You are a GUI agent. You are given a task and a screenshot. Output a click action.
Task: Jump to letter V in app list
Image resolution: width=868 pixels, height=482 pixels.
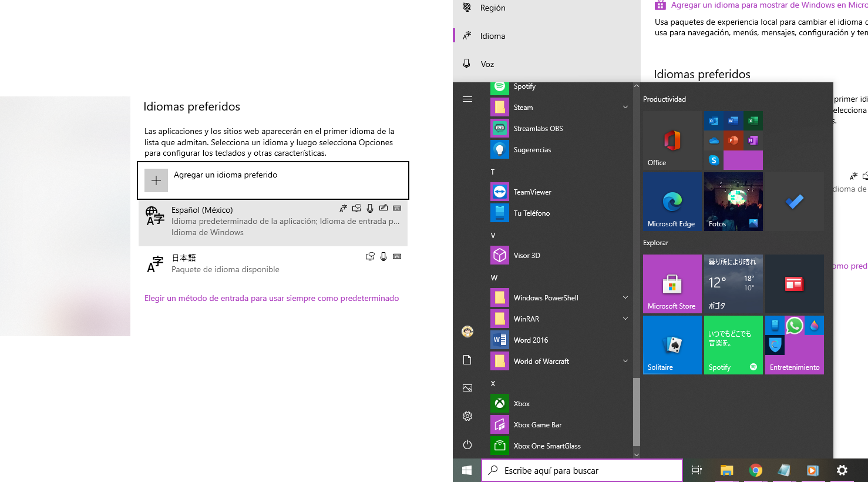493,236
